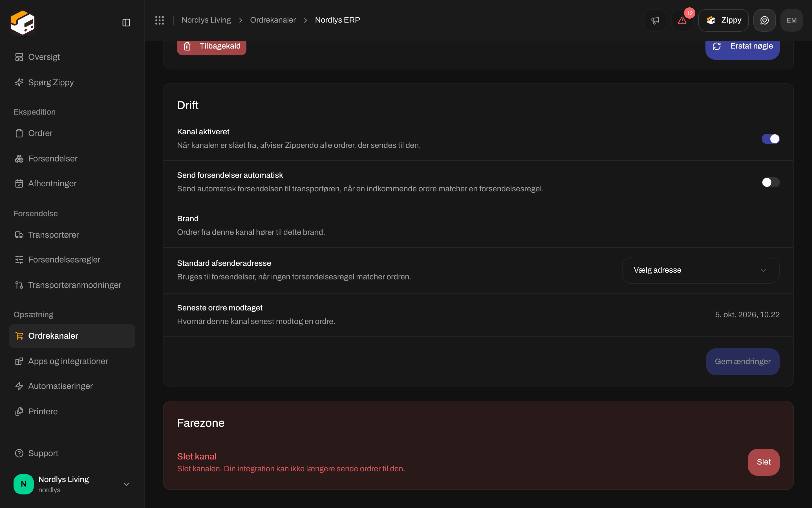This screenshot has width=812, height=508.
Task: Click the Support help-circle icon
Action: point(19,453)
